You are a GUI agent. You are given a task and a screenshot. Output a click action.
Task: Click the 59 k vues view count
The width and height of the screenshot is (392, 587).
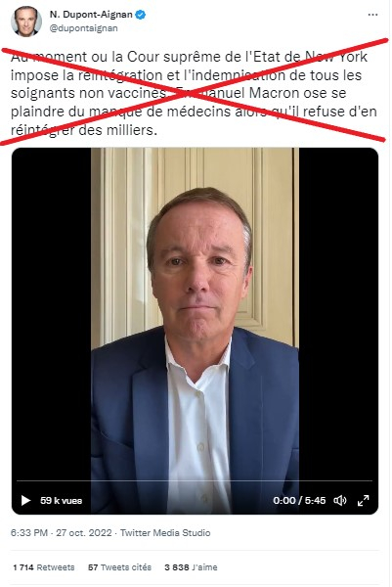(x=61, y=501)
